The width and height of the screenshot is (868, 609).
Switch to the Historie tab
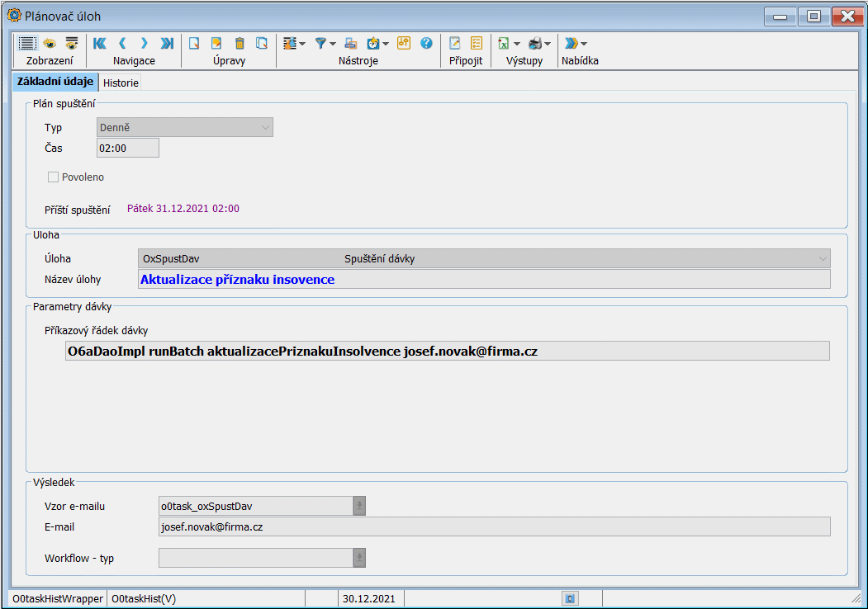click(x=121, y=83)
